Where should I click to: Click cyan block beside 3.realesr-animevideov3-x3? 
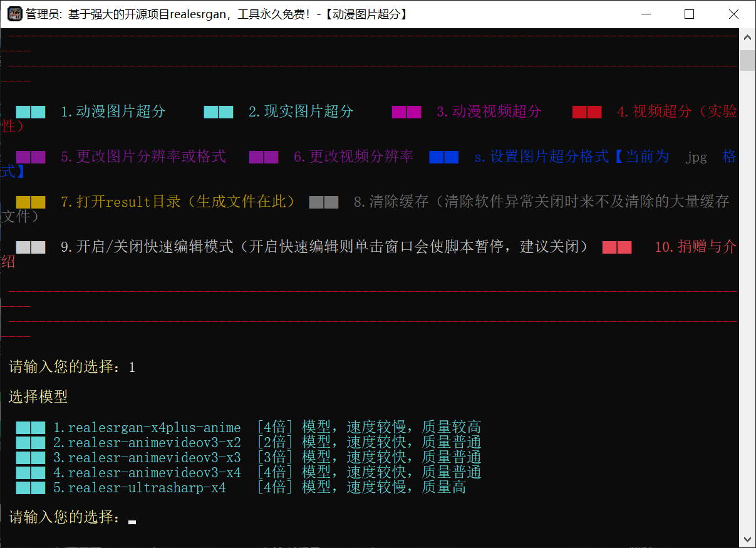point(31,458)
